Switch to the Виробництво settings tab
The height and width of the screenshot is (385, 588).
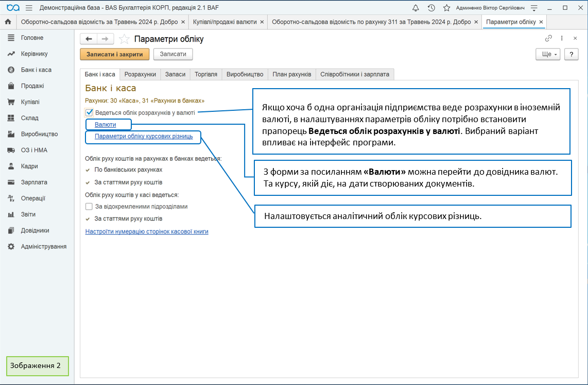tap(245, 74)
